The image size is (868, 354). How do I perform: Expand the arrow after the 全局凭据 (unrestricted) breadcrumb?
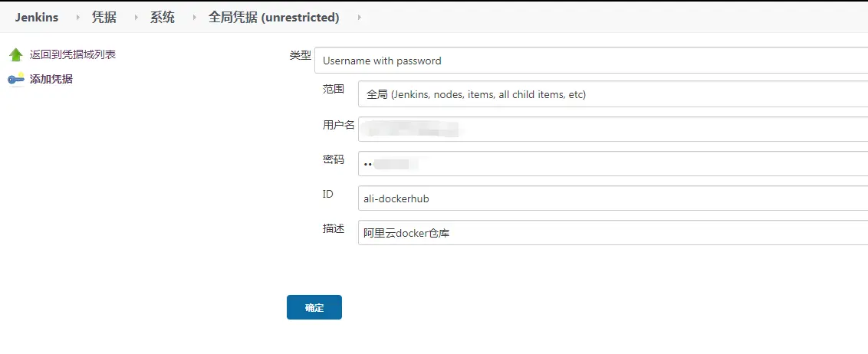pyautogui.click(x=360, y=17)
